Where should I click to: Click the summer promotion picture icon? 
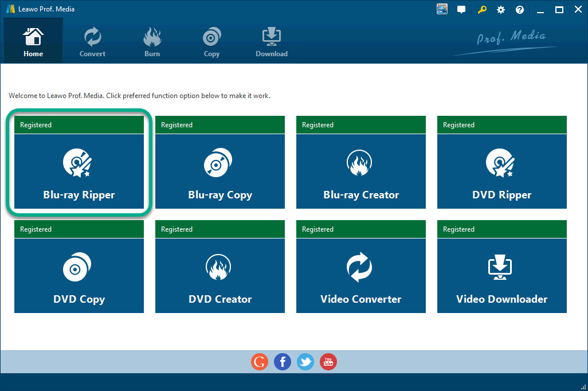[442, 9]
